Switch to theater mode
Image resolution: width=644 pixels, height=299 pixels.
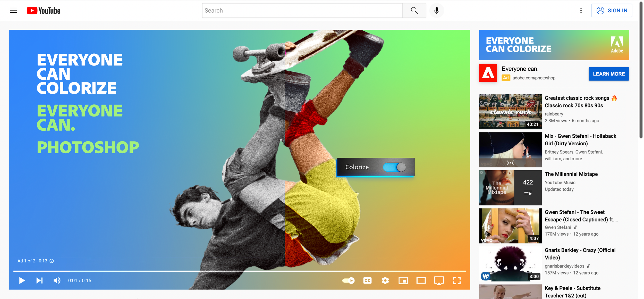[421, 280]
